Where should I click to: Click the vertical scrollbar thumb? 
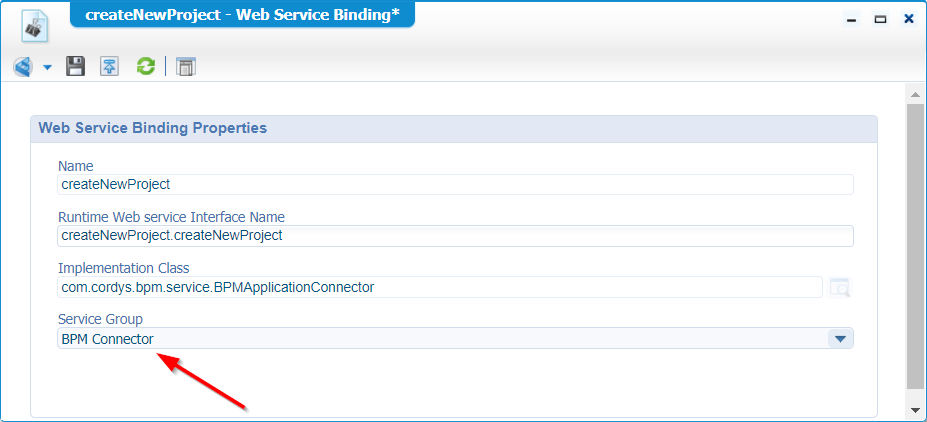[x=914, y=246]
